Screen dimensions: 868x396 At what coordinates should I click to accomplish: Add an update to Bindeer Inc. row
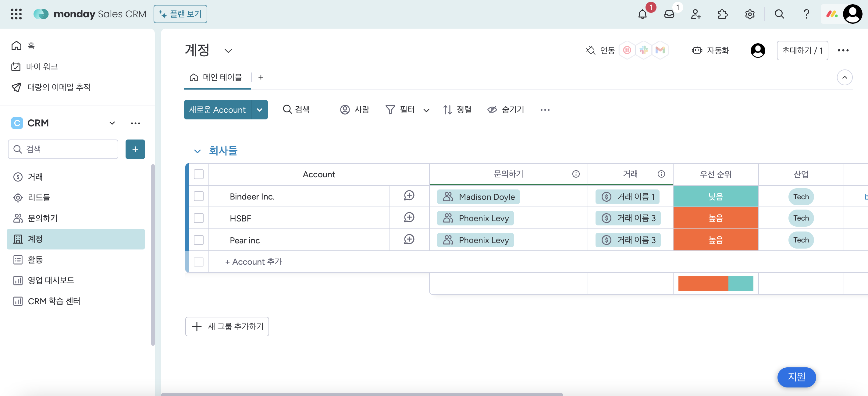click(409, 196)
